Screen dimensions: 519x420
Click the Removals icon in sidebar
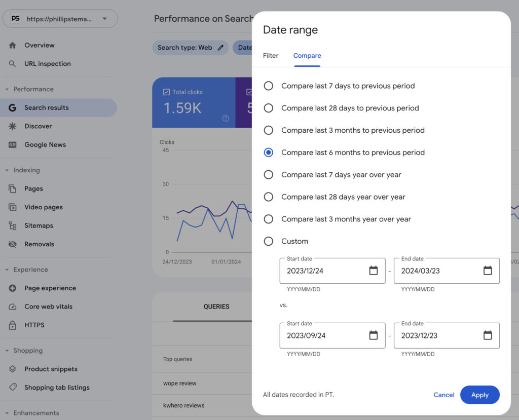(x=13, y=244)
